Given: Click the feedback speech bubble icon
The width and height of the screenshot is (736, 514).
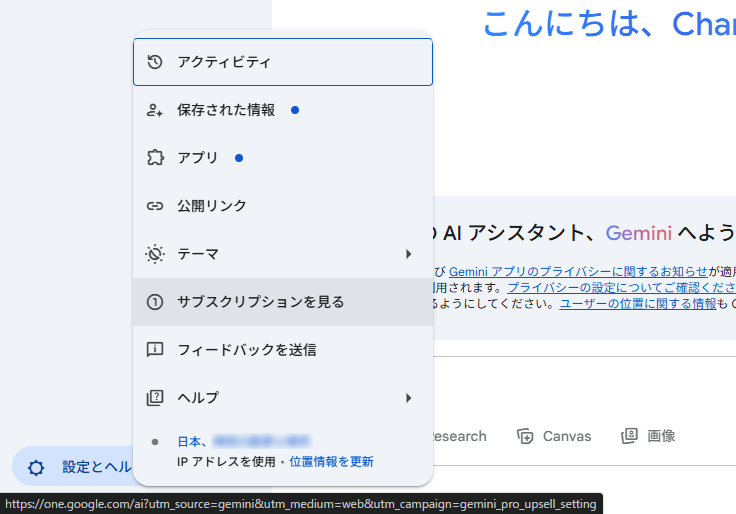Looking at the screenshot, I should tap(155, 350).
